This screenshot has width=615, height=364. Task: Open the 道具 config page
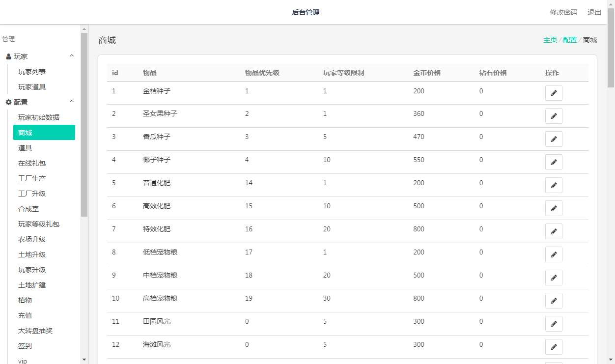[25, 148]
